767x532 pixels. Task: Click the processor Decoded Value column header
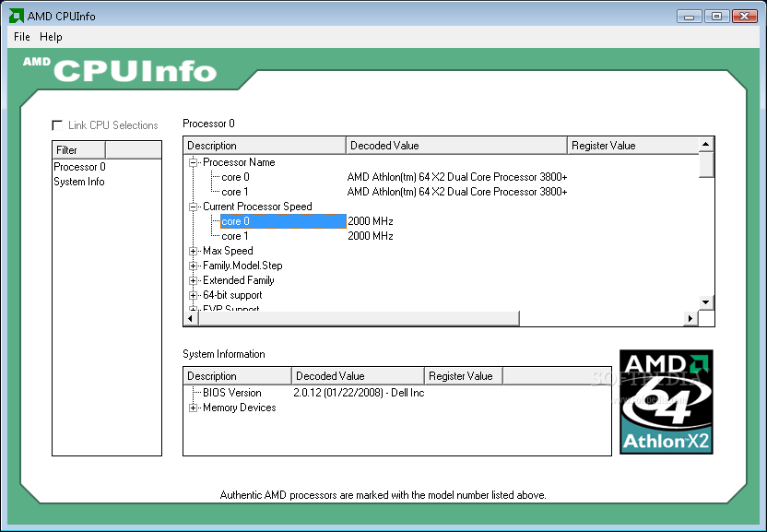456,146
